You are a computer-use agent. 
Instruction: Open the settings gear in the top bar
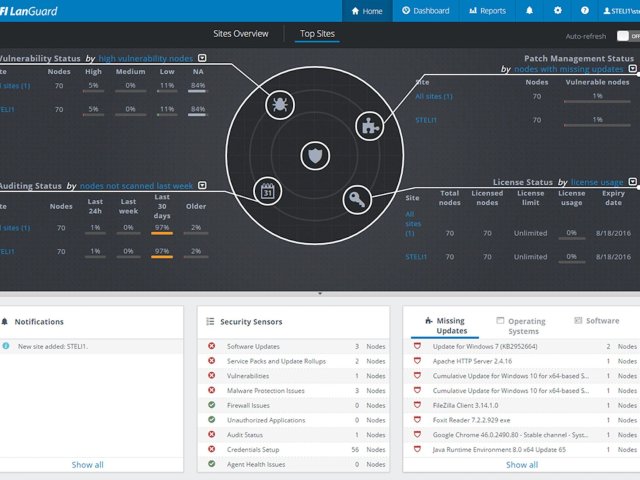558,11
